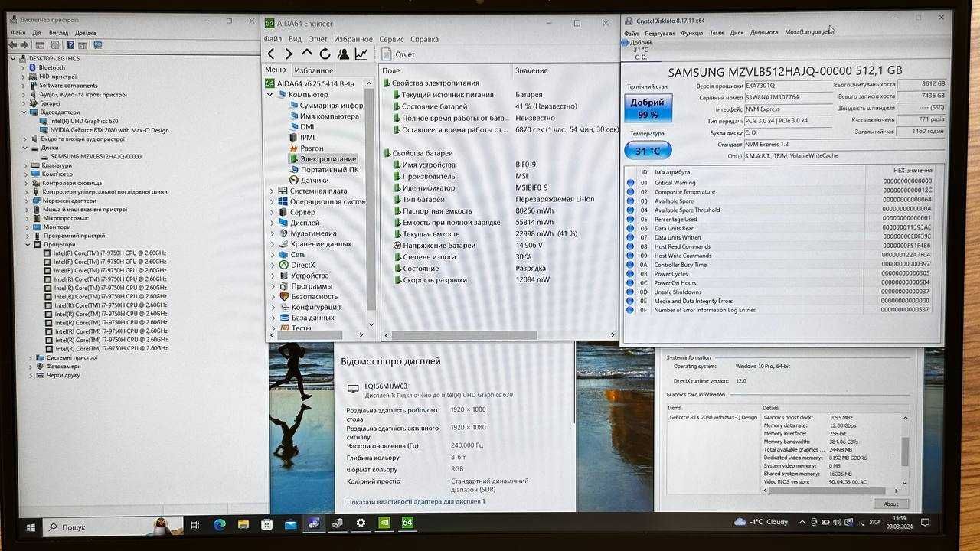This screenshot has height=551, width=980.
Task: Select IPMI item in AIDA64 tree
Action: click(307, 138)
